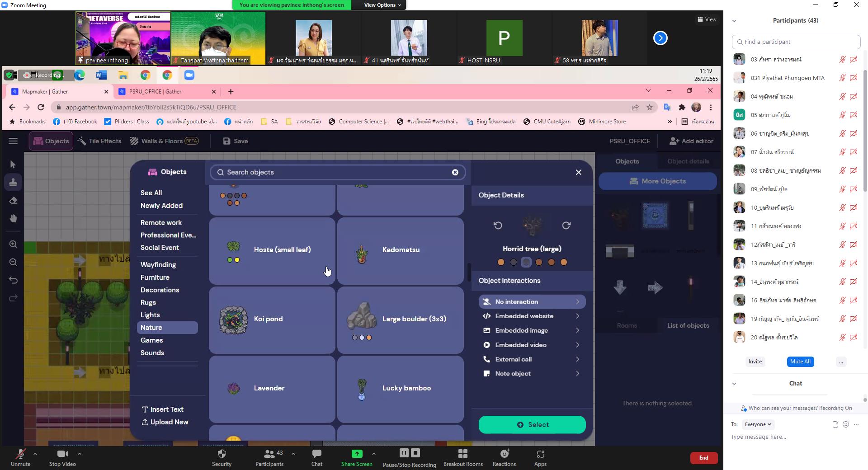
Task: Click the Zoom out magnifier icon
Action: (13, 262)
